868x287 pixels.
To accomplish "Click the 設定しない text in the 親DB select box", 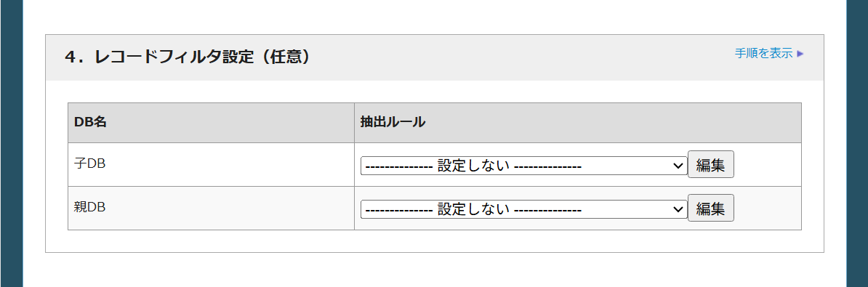I will [473, 209].
